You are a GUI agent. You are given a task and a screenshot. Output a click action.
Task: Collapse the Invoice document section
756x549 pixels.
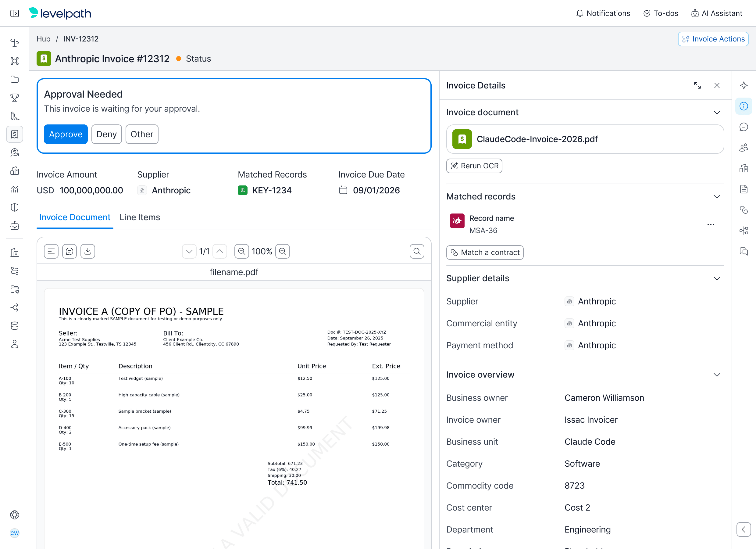717,113
